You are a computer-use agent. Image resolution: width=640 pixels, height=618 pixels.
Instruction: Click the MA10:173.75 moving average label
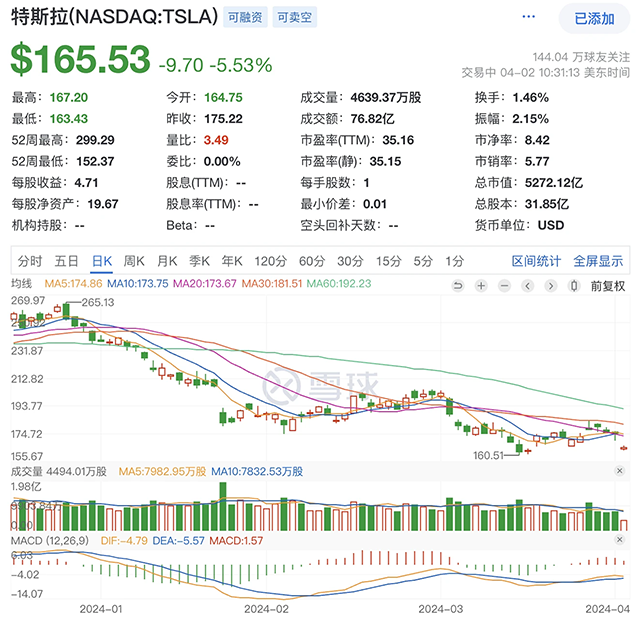tap(138, 283)
